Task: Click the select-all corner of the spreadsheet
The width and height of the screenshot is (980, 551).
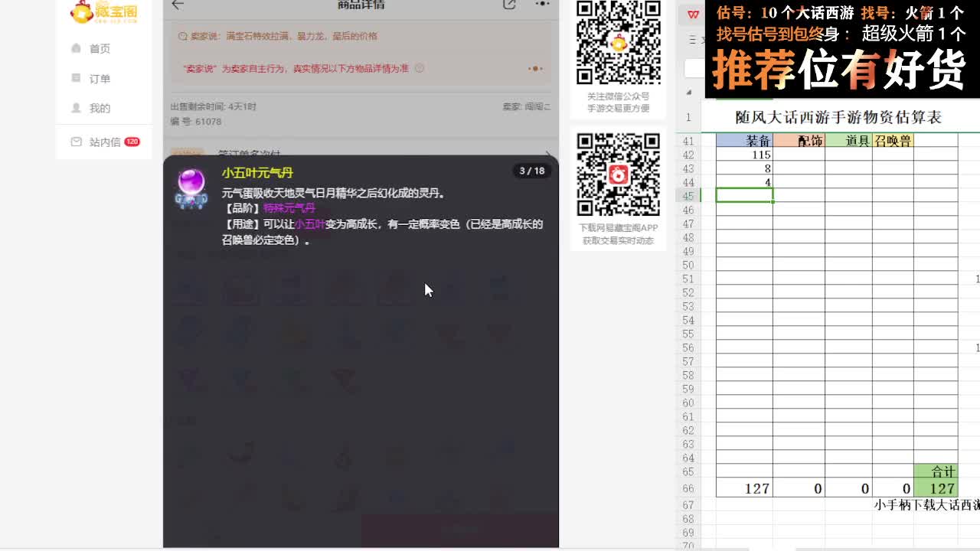Action: (688, 93)
